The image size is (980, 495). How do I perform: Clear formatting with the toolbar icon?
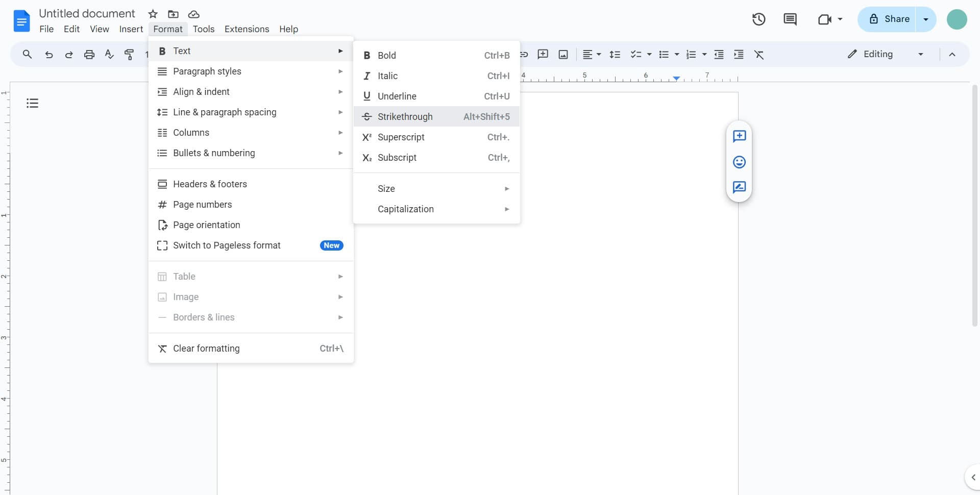click(760, 54)
